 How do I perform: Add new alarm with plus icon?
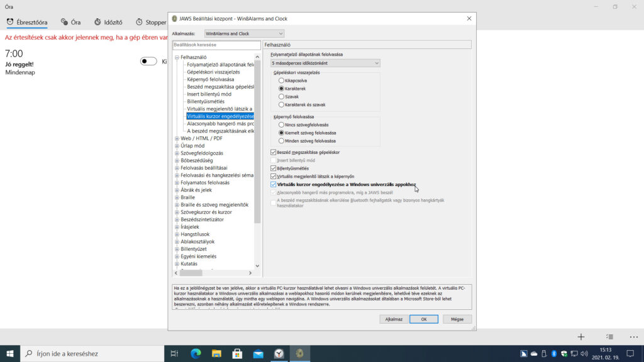click(580, 337)
